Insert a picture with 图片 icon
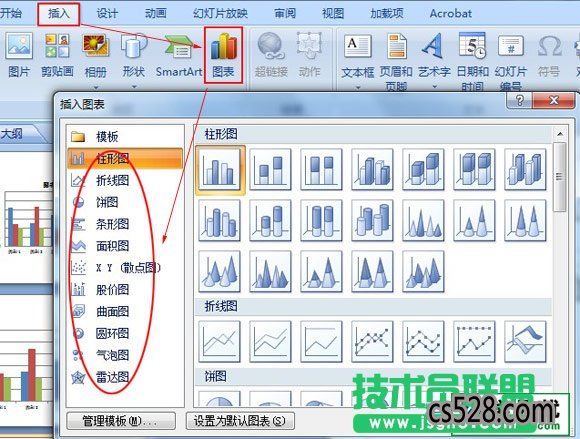The width and height of the screenshot is (580, 439). click(x=19, y=55)
